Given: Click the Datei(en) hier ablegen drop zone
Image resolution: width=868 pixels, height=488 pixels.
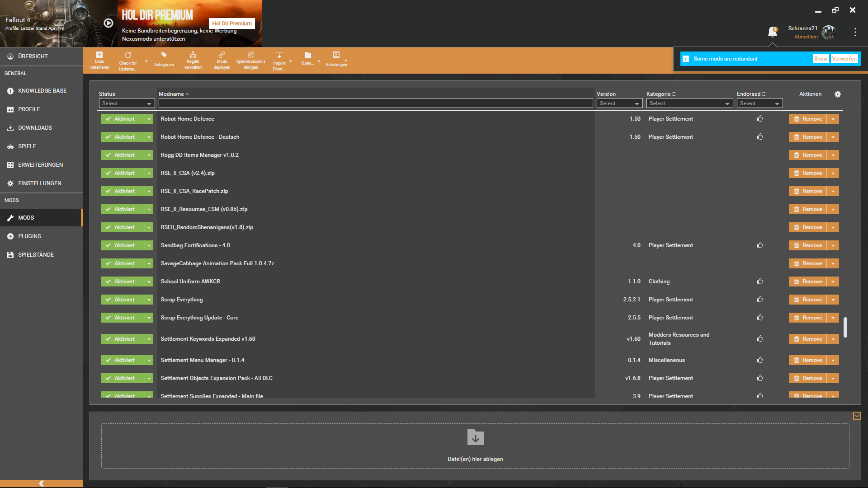Looking at the screenshot, I should point(475,446).
